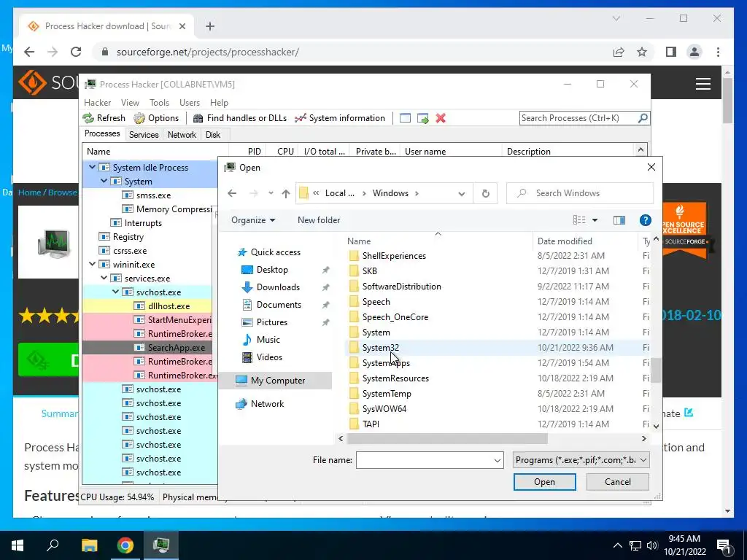This screenshot has width=747, height=560.
Task: Switch to the Disk tab
Action: [213, 135]
